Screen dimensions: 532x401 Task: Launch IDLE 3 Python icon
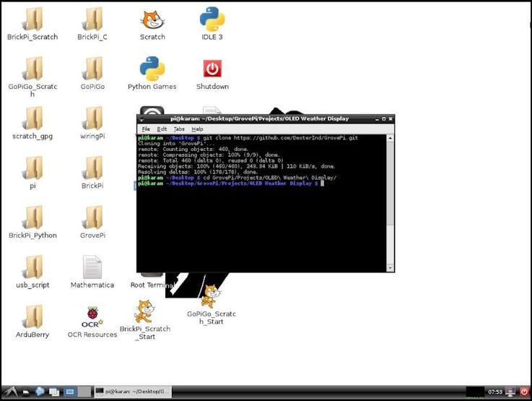212,19
